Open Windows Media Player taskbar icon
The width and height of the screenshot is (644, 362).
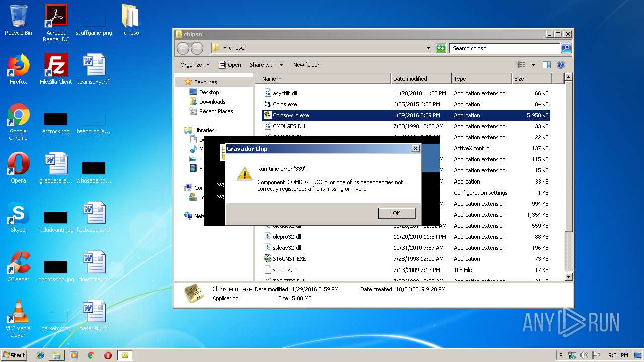[74, 355]
